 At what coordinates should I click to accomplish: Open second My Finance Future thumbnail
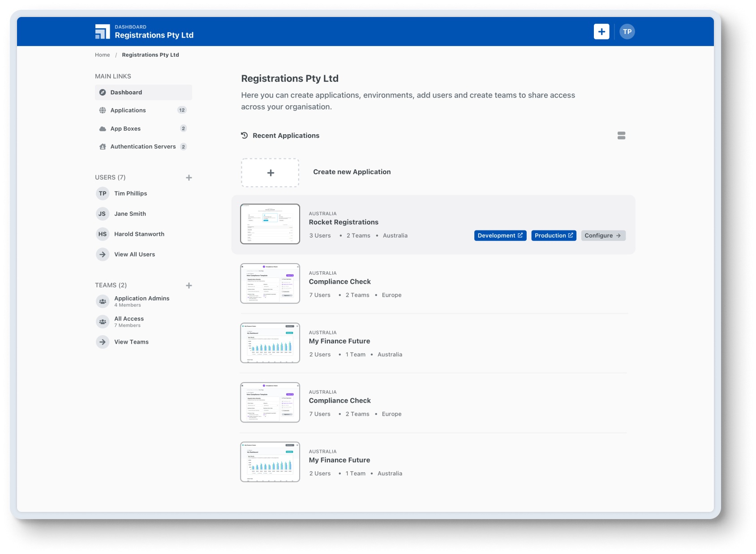(x=270, y=462)
